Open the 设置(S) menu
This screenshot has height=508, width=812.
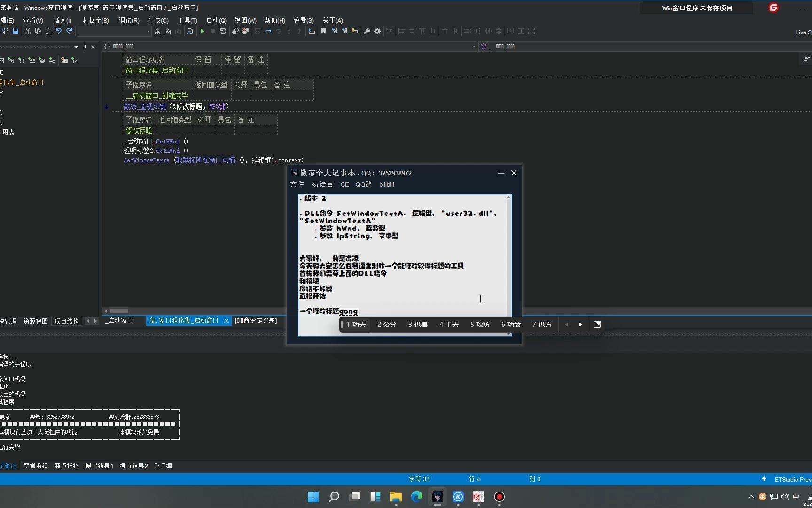tap(304, 20)
